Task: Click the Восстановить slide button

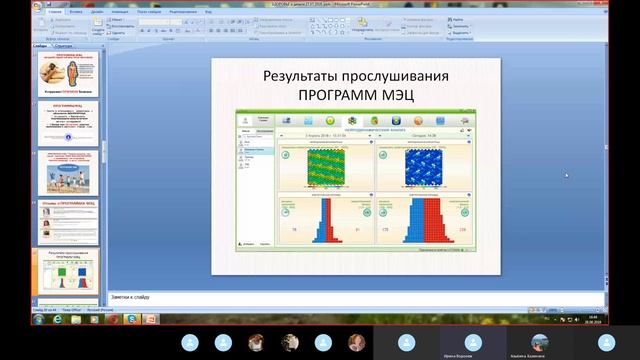Action: tap(120, 26)
